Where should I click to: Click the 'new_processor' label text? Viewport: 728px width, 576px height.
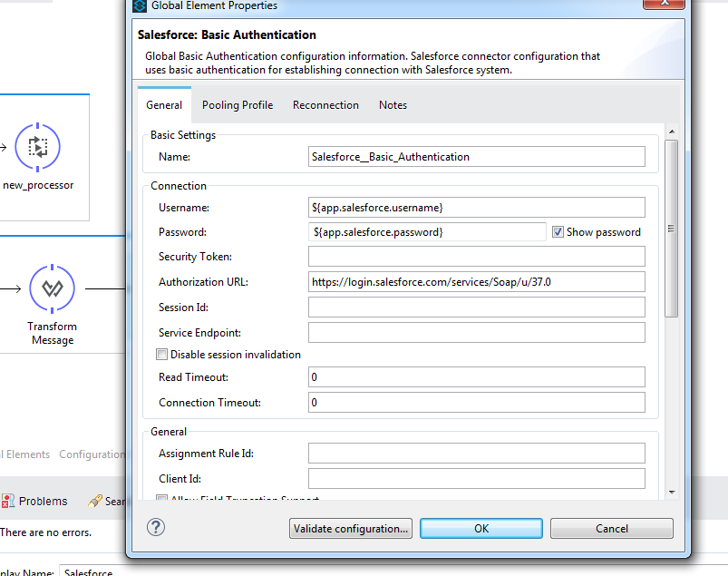point(38,185)
